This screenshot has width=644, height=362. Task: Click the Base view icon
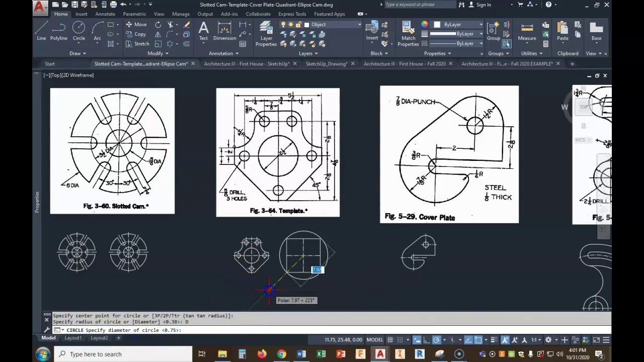coord(596,31)
